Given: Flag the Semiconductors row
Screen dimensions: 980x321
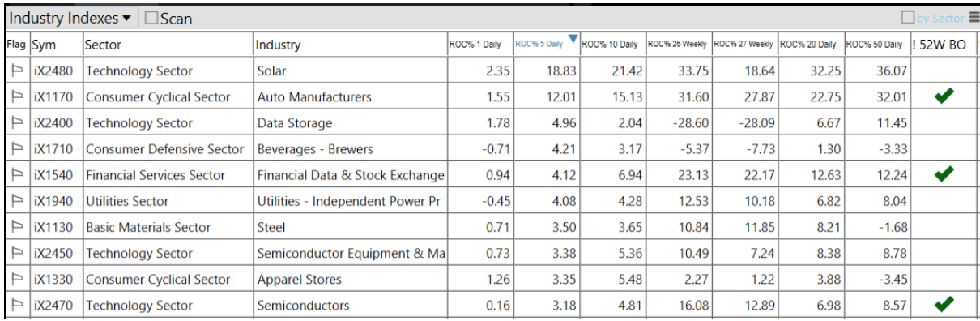Looking at the screenshot, I should coord(16,306).
